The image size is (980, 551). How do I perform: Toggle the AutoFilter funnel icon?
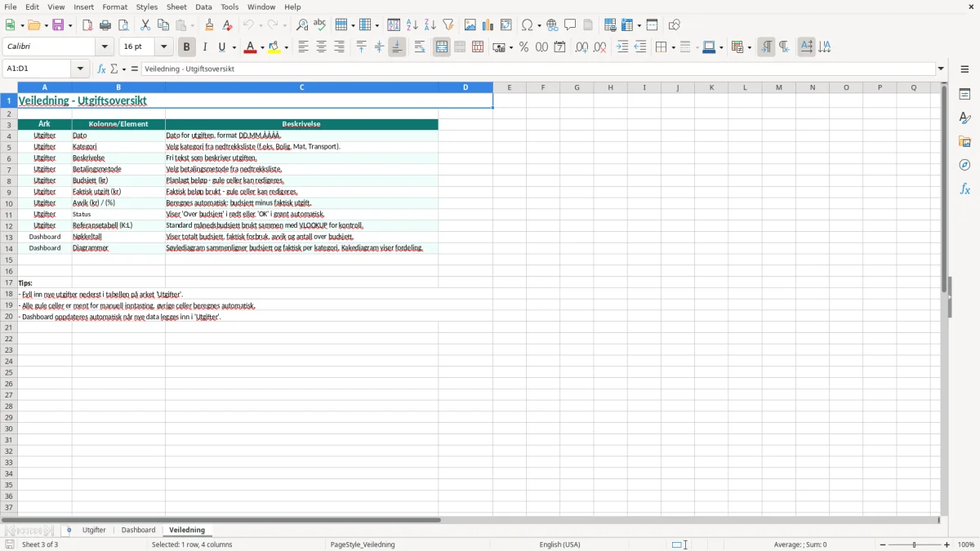coord(448,24)
